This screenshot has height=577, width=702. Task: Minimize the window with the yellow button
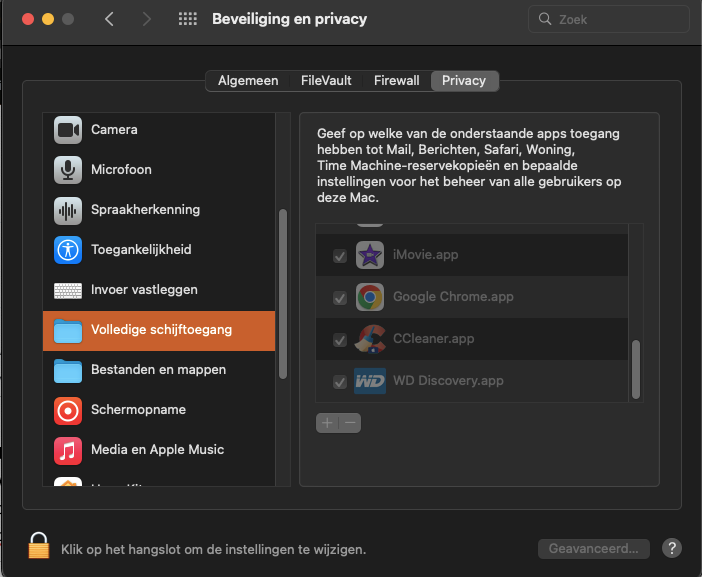click(x=48, y=19)
